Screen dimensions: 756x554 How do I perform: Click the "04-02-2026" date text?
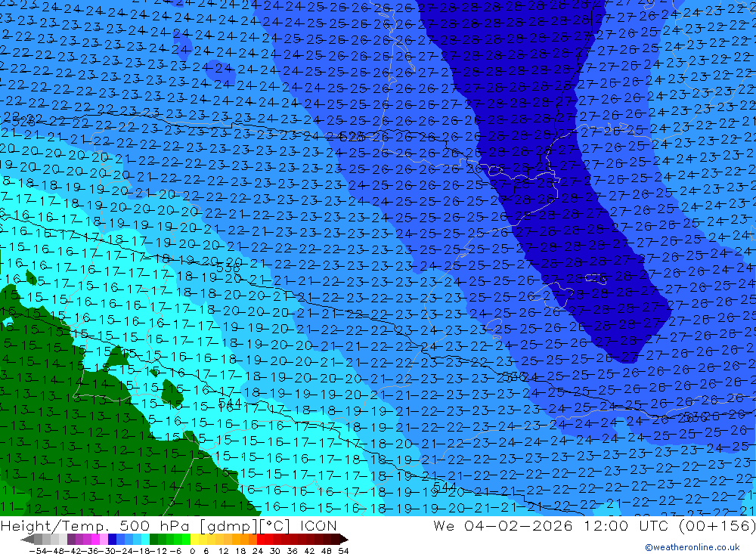pos(519,525)
